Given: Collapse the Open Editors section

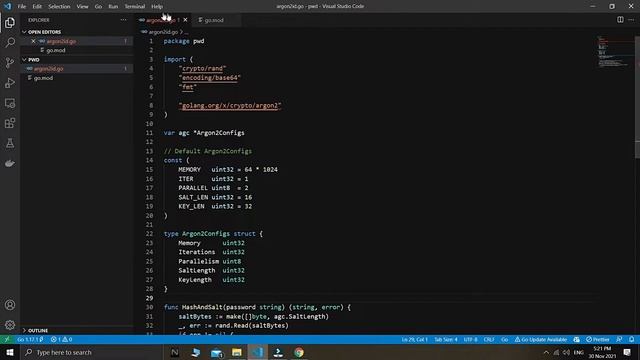Looking at the screenshot, I should [x=78, y=32].
